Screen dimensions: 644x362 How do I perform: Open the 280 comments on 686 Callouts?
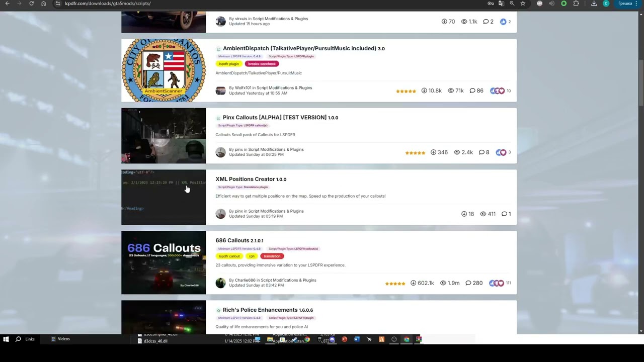[474, 283]
